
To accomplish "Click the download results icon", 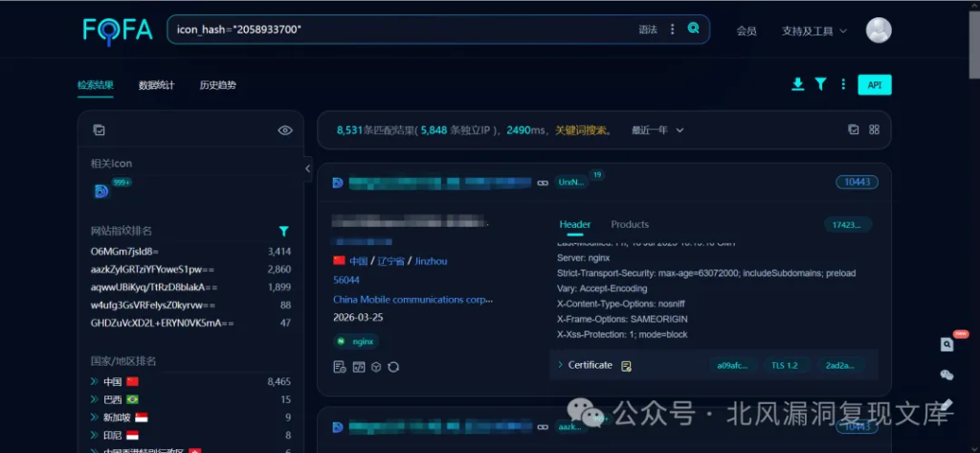I will (797, 84).
